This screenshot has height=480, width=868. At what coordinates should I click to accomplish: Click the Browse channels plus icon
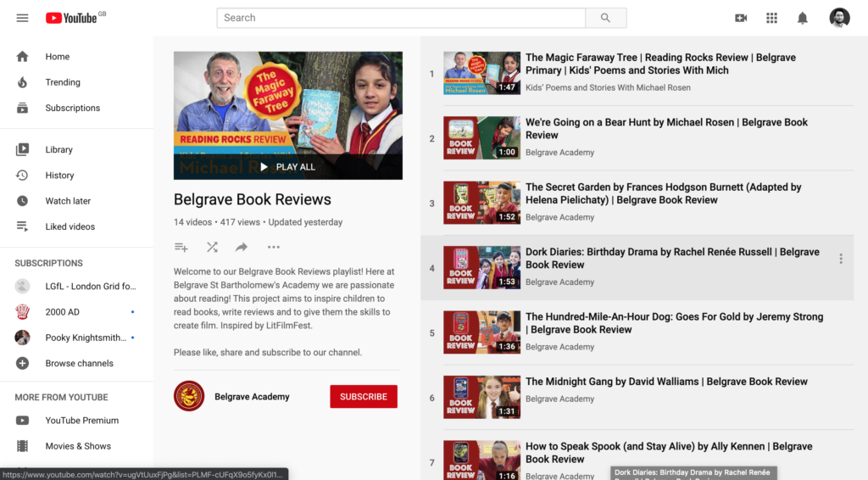pos(22,363)
